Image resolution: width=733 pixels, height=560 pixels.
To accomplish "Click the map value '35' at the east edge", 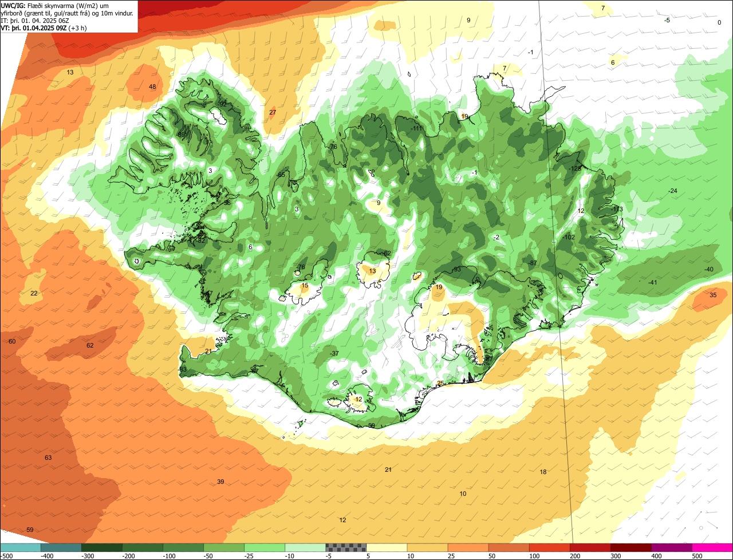I will point(713,295).
